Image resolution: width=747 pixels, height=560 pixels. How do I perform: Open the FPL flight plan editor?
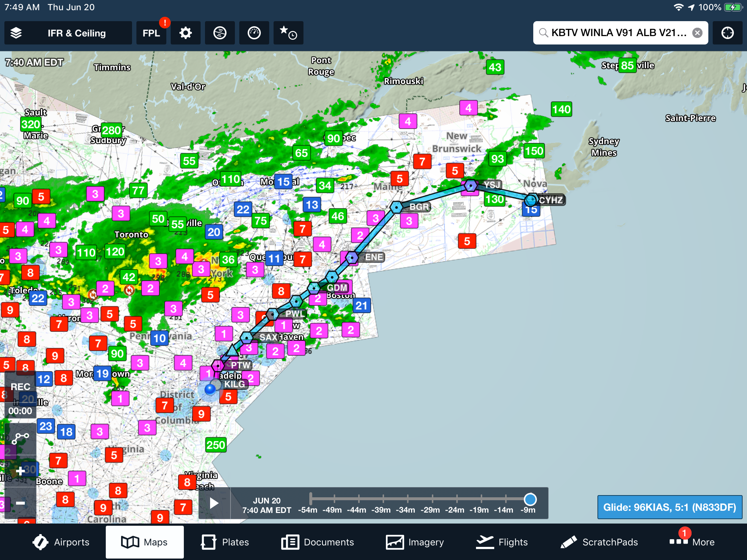point(151,33)
